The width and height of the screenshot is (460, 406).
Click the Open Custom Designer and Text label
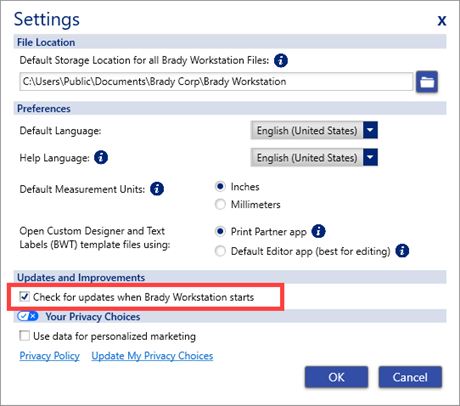click(95, 238)
